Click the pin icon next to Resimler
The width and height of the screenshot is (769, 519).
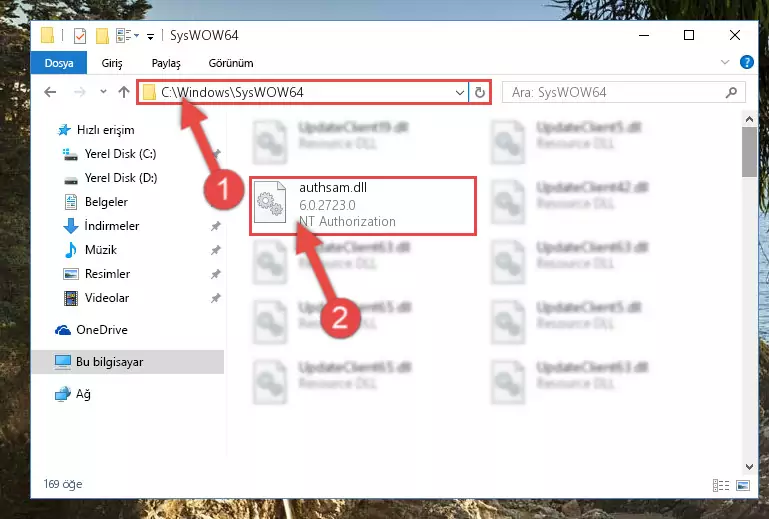pos(215,274)
